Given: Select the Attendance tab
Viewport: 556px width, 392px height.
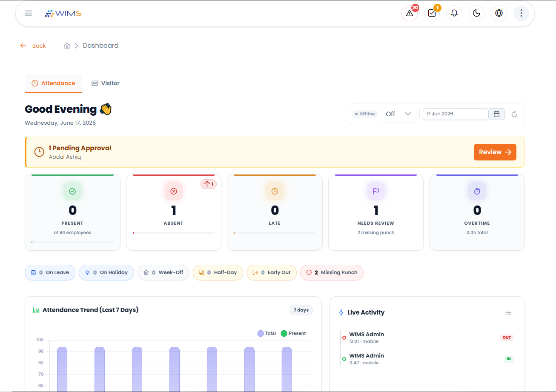Looking at the screenshot, I should 54,83.
